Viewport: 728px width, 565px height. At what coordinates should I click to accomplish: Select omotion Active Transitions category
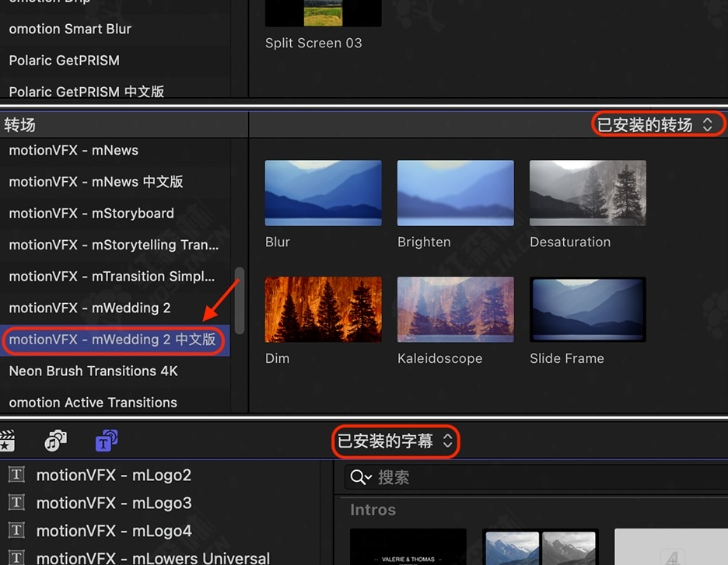pos(114,402)
